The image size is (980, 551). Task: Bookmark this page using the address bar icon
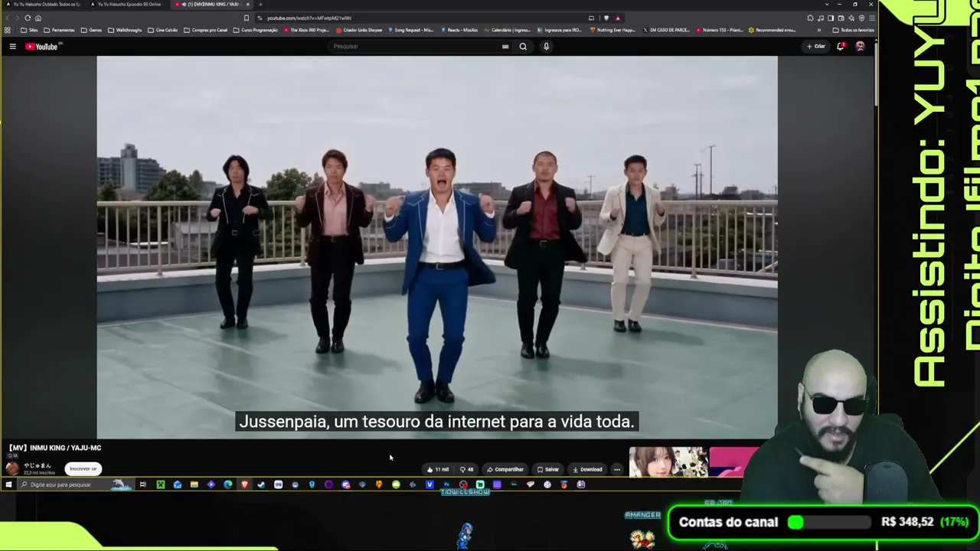tap(246, 18)
